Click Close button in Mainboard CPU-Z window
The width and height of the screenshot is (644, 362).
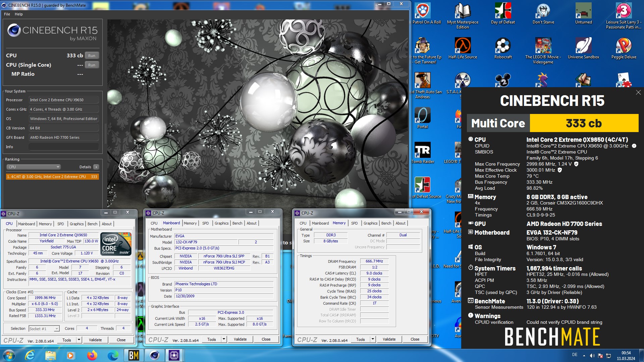[266, 339]
